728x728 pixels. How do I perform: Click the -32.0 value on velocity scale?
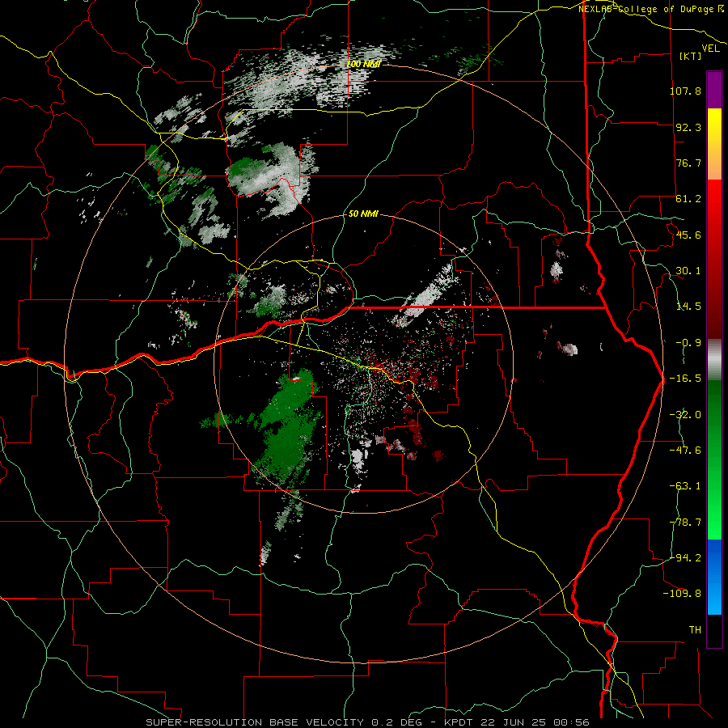click(x=685, y=415)
